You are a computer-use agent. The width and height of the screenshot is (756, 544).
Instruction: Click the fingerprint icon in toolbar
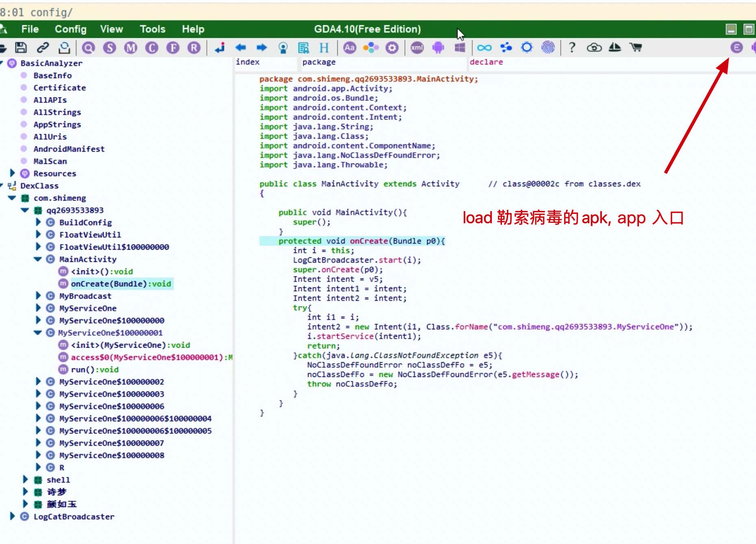pos(548,48)
